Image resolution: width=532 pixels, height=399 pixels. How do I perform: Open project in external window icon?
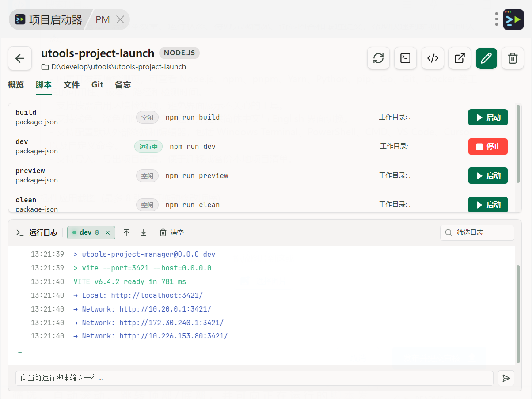coord(460,58)
